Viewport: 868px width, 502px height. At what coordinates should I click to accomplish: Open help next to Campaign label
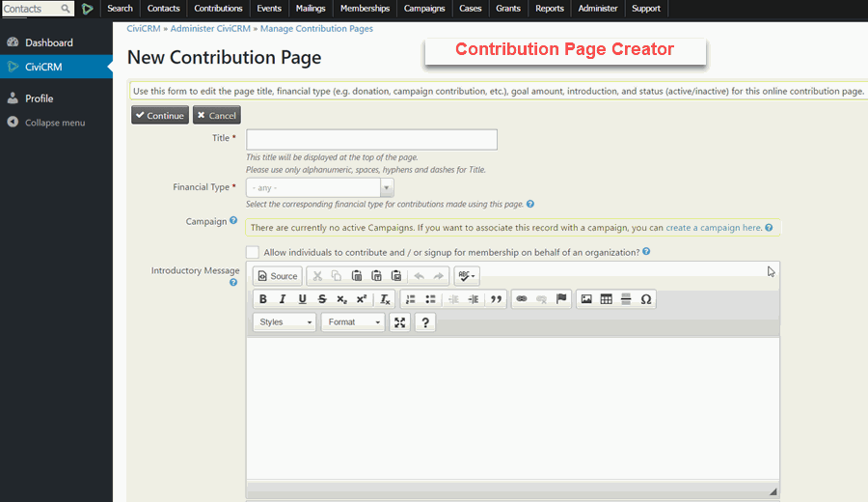[x=233, y=220]
